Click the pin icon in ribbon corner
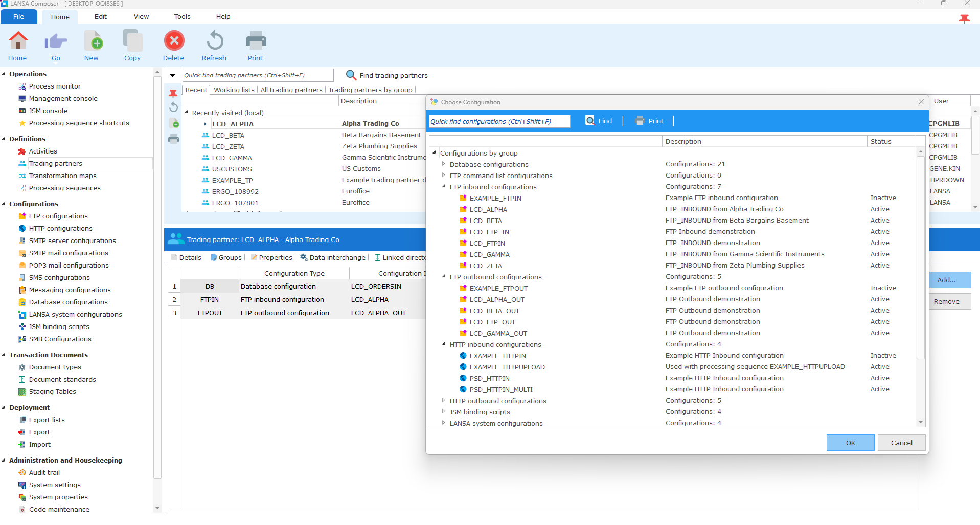The height and width of the screenshot is (525, 980). point(964,19)
